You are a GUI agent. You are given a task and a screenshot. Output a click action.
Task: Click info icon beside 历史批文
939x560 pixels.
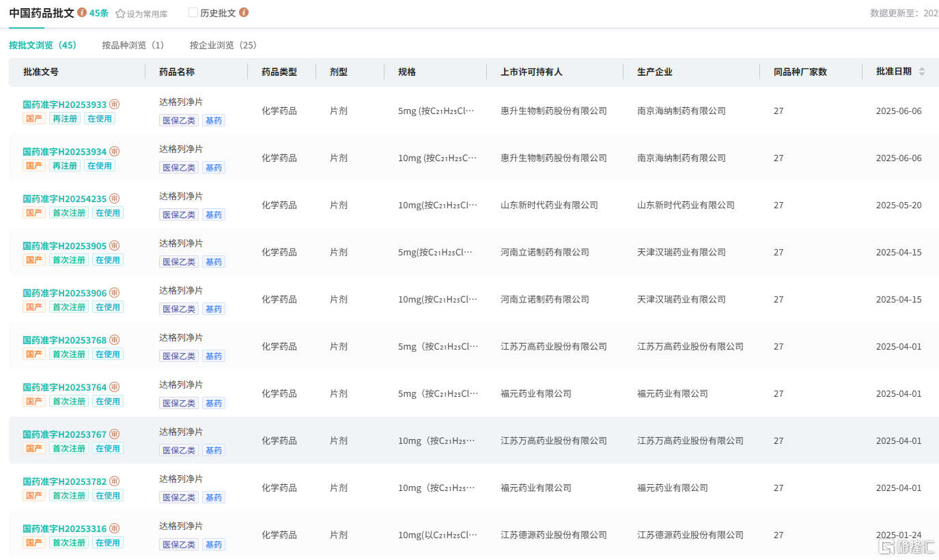tap(244, 12)
